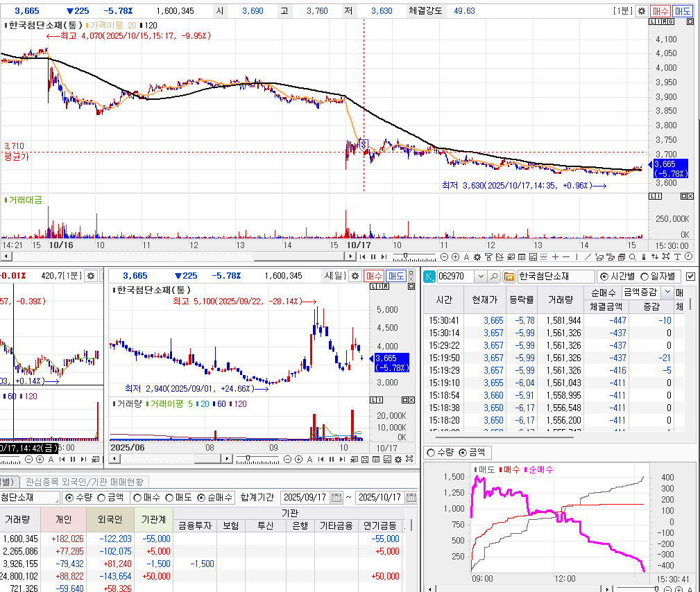Select the horizontal line drawing tool
The width and height of the screenshot is (700, 592).
pyautogui.click(x=566, y=256)
